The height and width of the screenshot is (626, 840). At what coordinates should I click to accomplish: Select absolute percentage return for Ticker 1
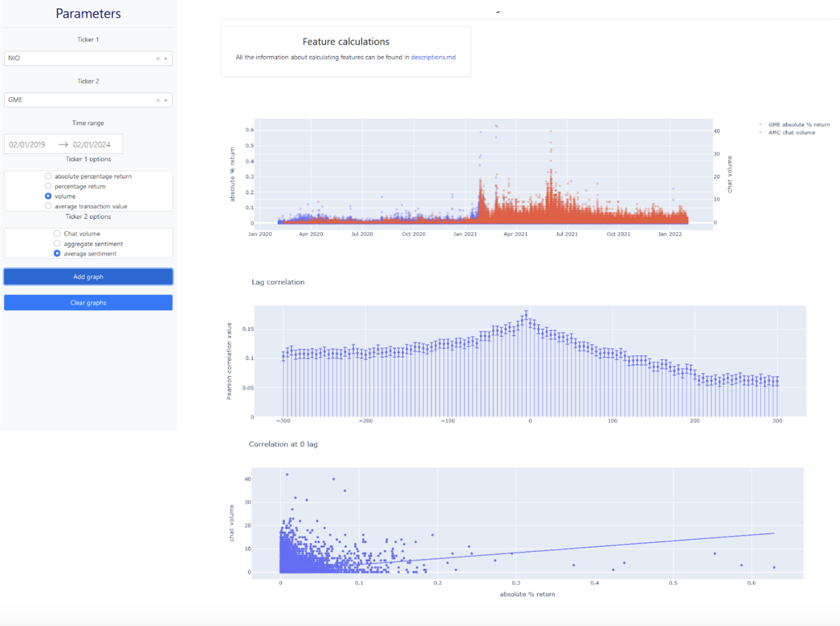coord(48,176)
